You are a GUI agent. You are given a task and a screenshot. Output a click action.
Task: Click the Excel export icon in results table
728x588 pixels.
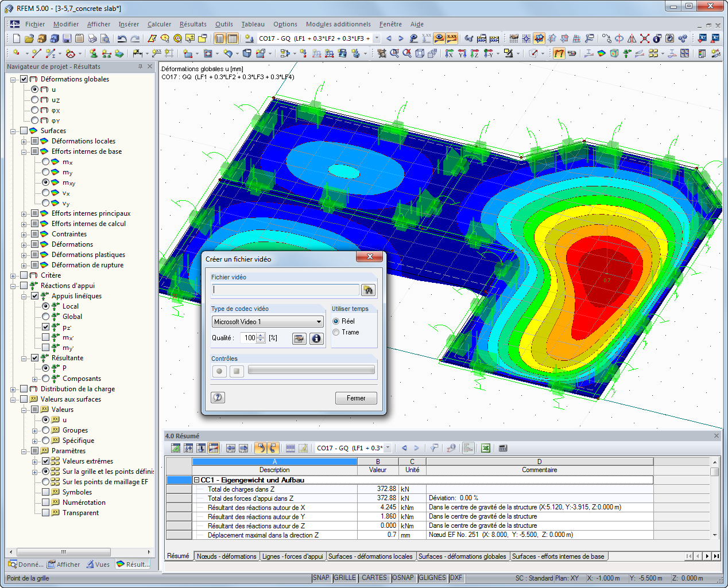pos(486,448)
